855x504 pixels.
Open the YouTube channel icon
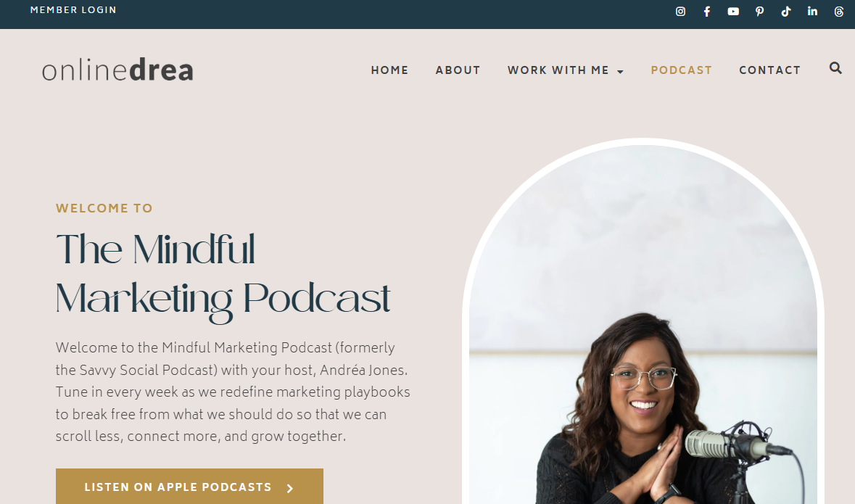point(733,12)
